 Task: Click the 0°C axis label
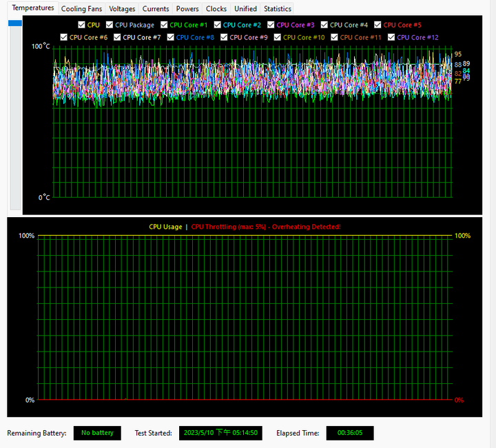click(x=44, y=197)
